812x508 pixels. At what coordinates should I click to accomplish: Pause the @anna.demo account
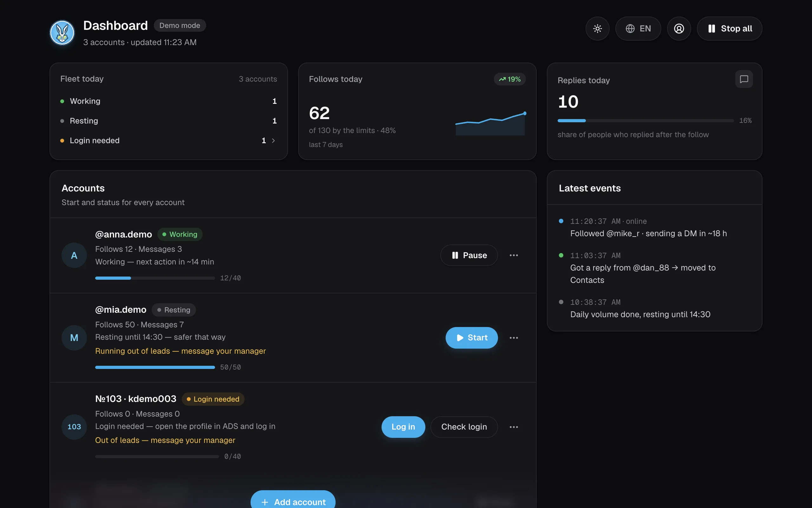point(469,255)
